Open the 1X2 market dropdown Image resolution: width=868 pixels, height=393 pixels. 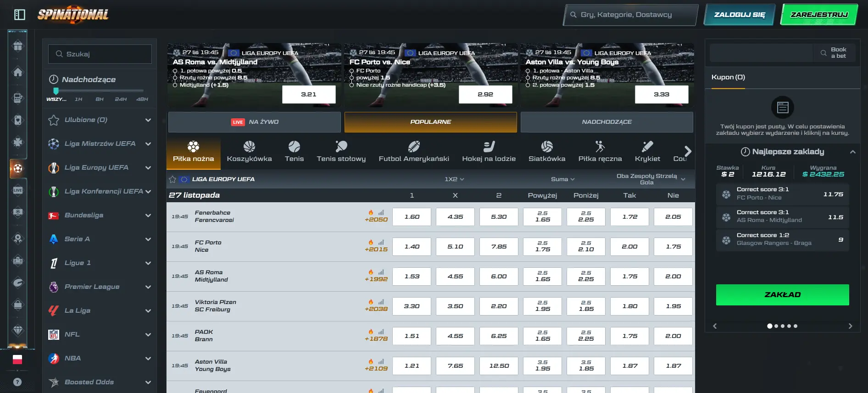(454, 179)
